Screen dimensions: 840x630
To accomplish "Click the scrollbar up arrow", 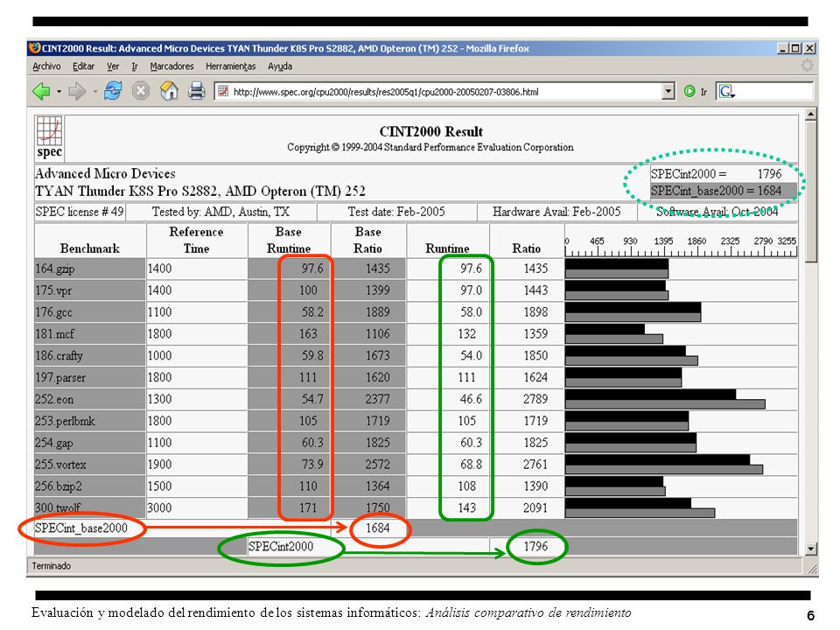I will [x=810, y=114].
